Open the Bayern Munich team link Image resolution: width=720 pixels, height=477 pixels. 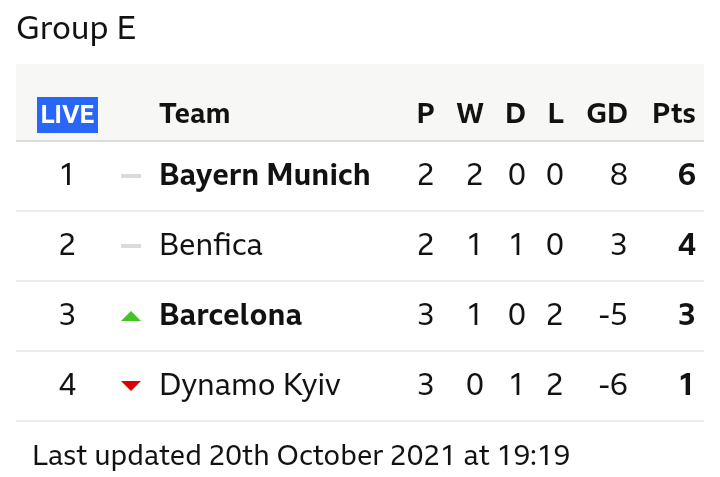coord(264,175)
